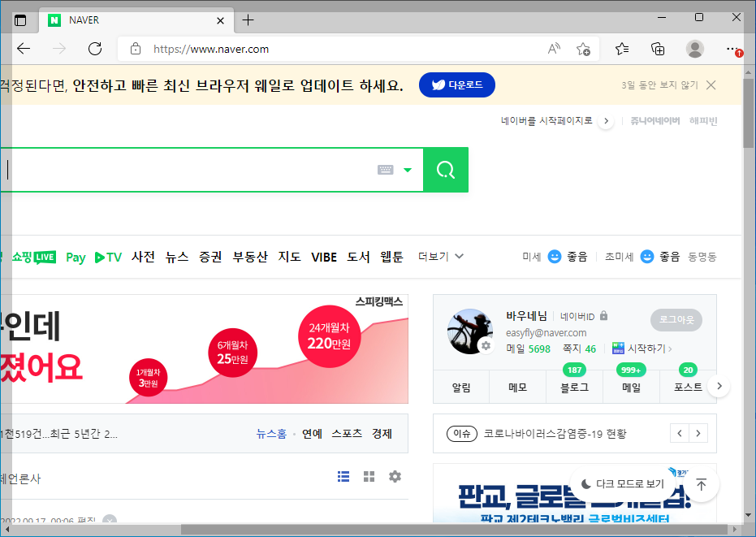Image resolution: width=756 pixels, height=537 pixels.
Task: Open profile settings gear on avatar
Action: 486,345
